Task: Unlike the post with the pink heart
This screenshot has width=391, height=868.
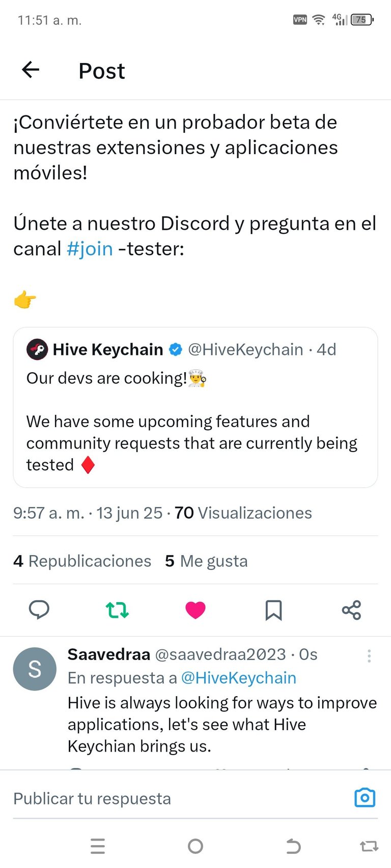Action: (195, 610)
